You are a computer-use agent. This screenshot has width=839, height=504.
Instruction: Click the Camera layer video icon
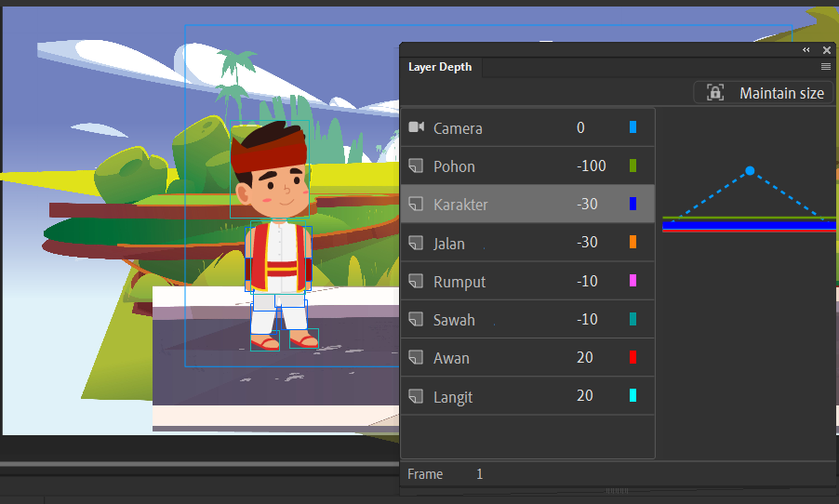coord(417,127)
